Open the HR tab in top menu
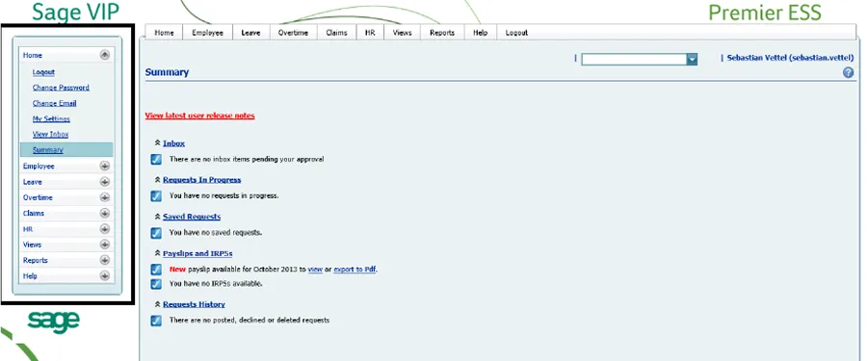Screen dimensions: 868x361 tap(370, 33)
